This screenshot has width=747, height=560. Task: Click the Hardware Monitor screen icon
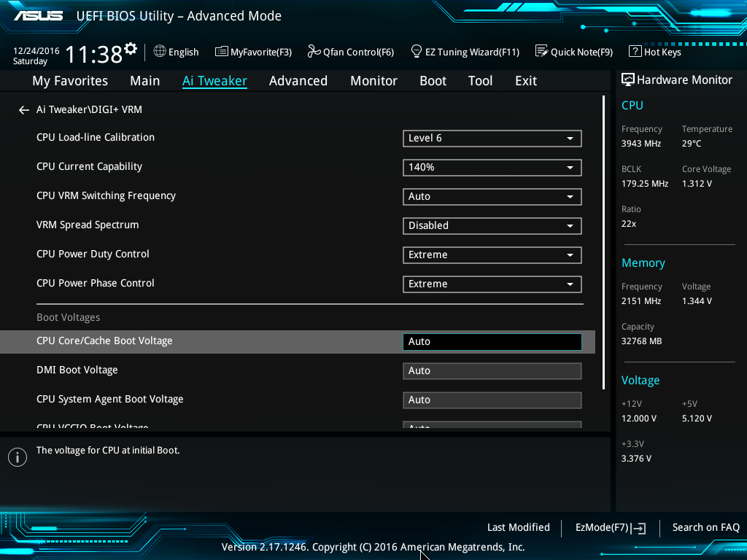628,79
